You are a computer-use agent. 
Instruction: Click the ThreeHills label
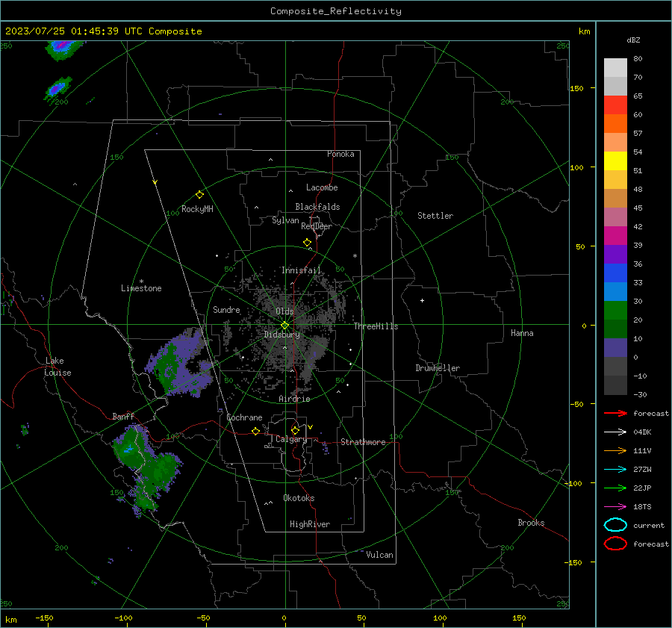pyautogui.click(x=376, y=326)
